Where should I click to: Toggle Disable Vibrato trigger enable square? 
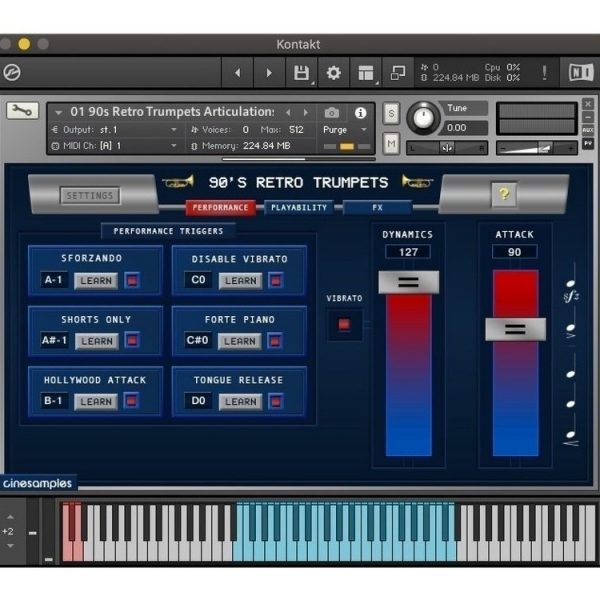click(276, 280)
